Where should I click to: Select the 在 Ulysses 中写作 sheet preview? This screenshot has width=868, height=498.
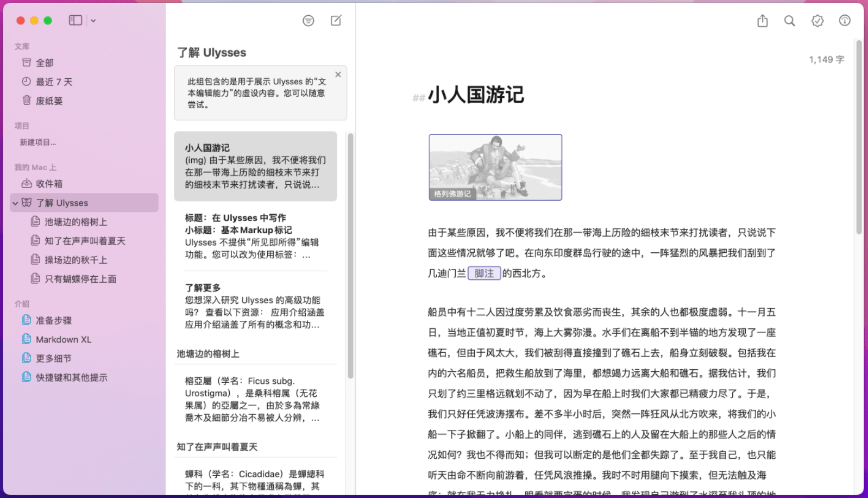point(255,236)
